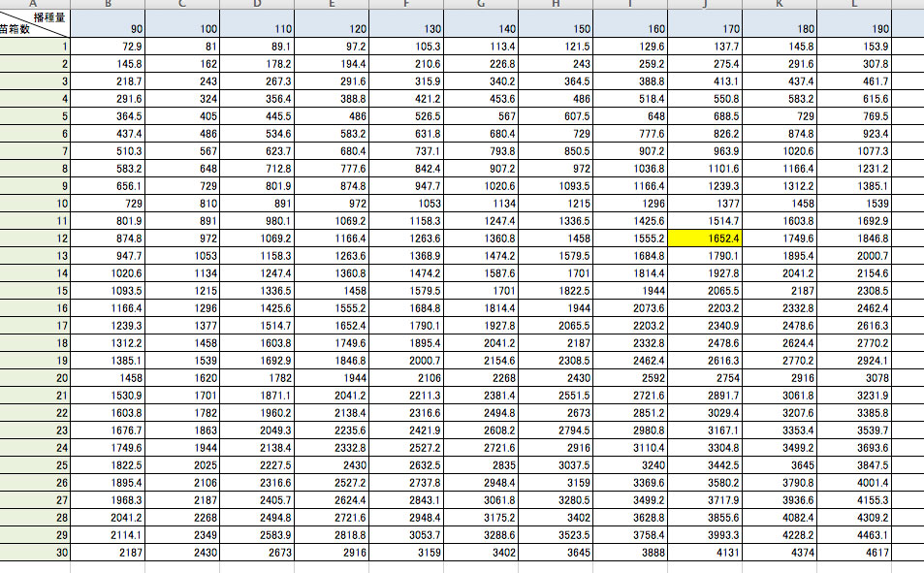This screenshot has height=573, width=924.
Task: Select column header D
Action: 257,5
